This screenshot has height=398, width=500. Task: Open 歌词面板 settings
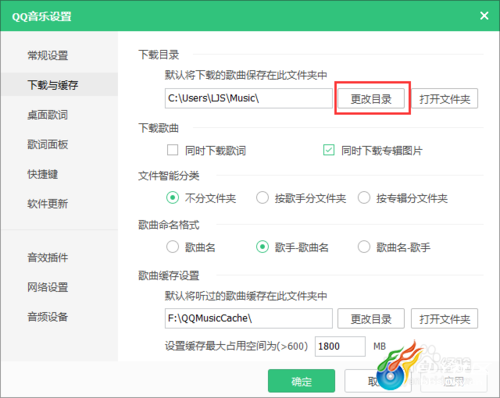point(48,144)
